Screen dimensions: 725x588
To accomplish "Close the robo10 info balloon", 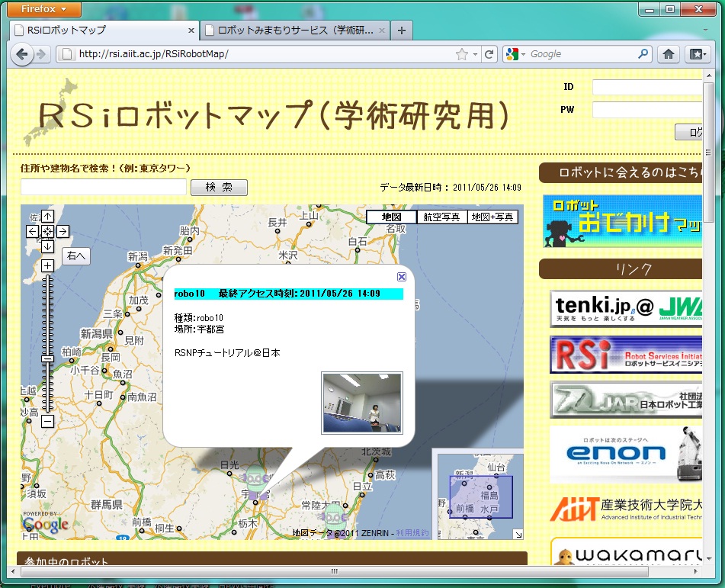I will click(x=402, y=277).
